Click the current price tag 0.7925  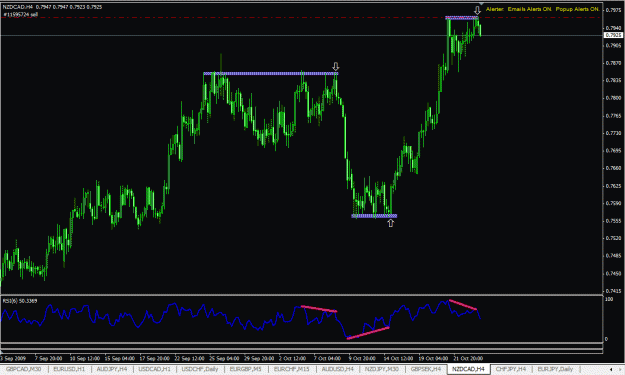coord(613,35)
